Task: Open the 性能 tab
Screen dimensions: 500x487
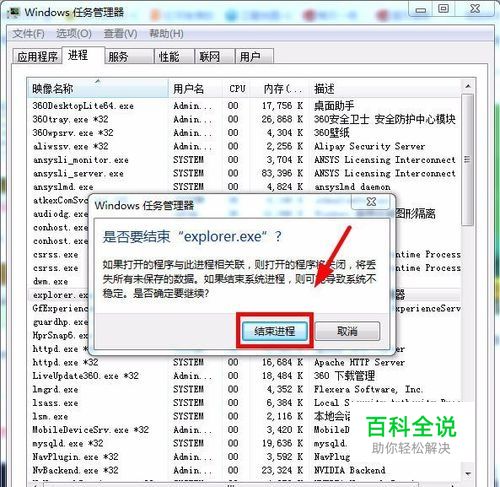Action: click(x=174, y=56)
